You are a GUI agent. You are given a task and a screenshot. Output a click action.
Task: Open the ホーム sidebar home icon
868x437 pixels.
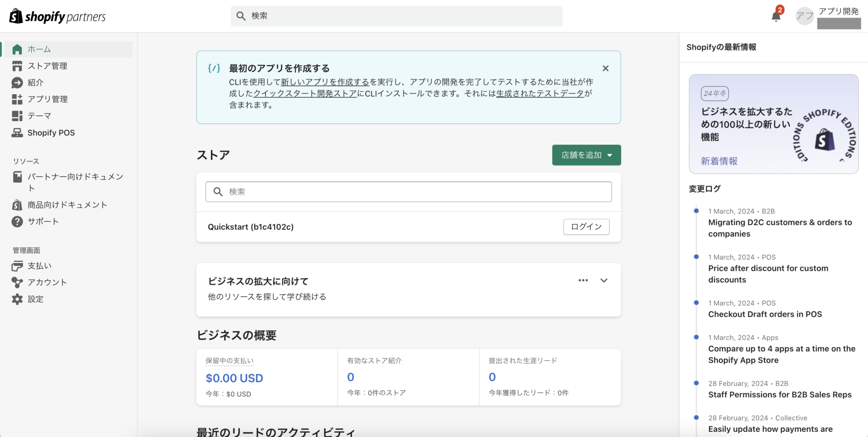pyautogui.click(x=17, y=49)
